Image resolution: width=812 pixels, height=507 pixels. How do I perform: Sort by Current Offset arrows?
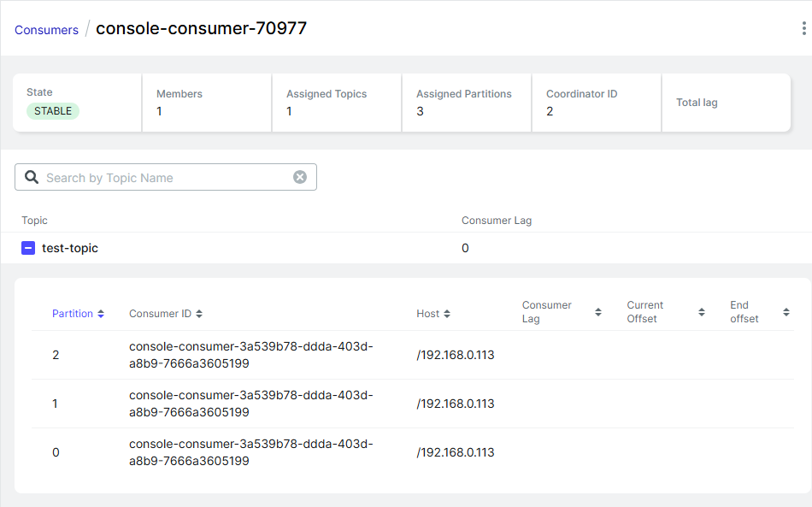pos(702,312)
